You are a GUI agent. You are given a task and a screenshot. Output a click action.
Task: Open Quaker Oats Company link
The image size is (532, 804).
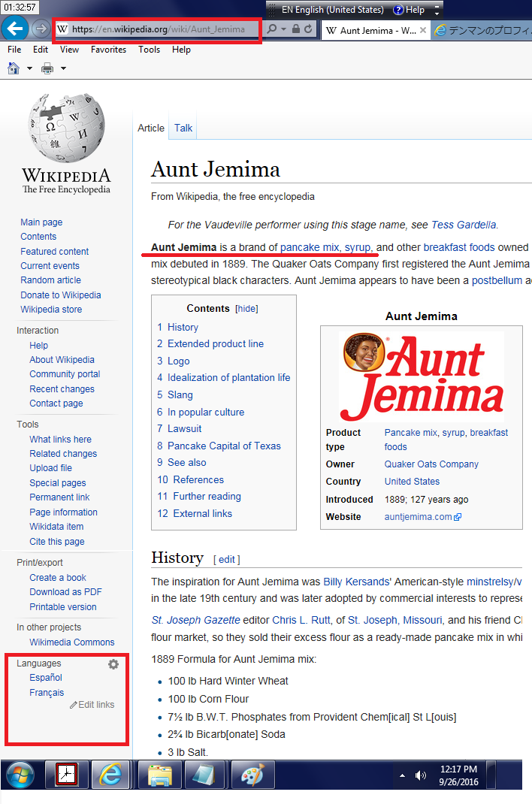pyautogui.click(x=431, y=464)
